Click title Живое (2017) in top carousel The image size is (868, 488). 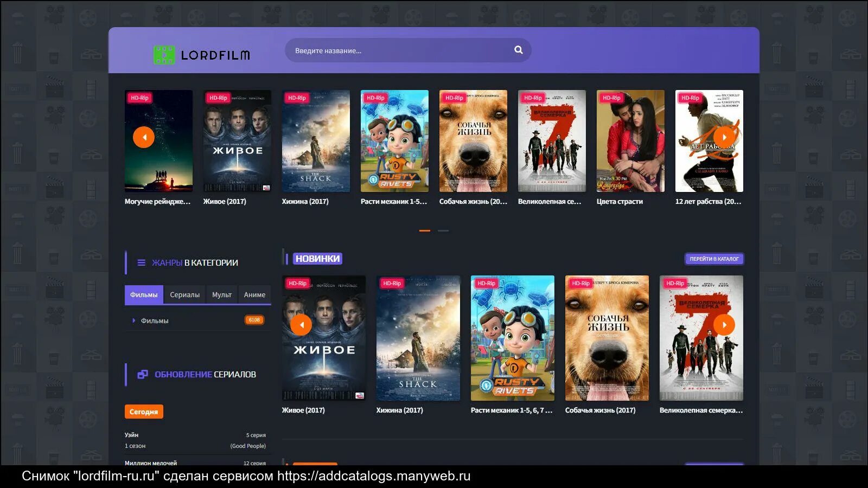click(x=225, y=201)
